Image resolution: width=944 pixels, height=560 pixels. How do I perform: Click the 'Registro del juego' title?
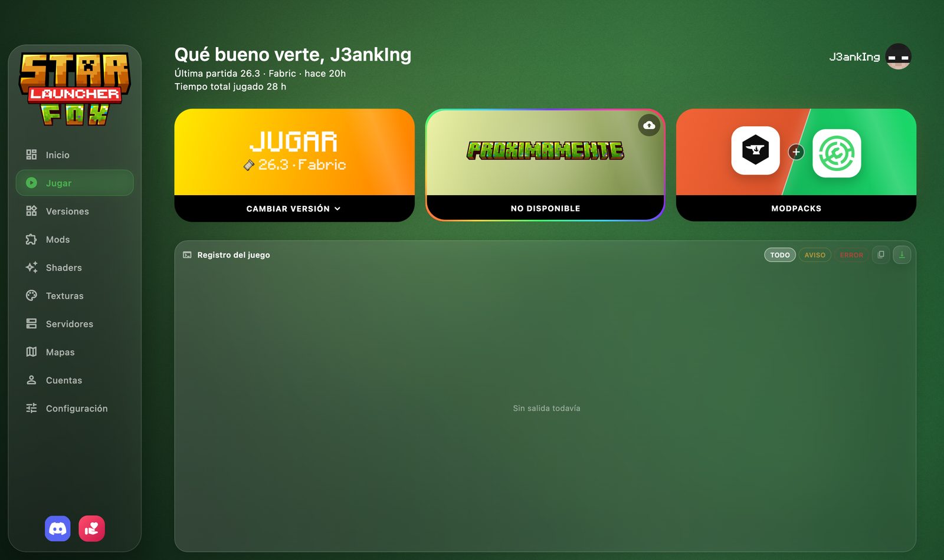pos(234,255)
